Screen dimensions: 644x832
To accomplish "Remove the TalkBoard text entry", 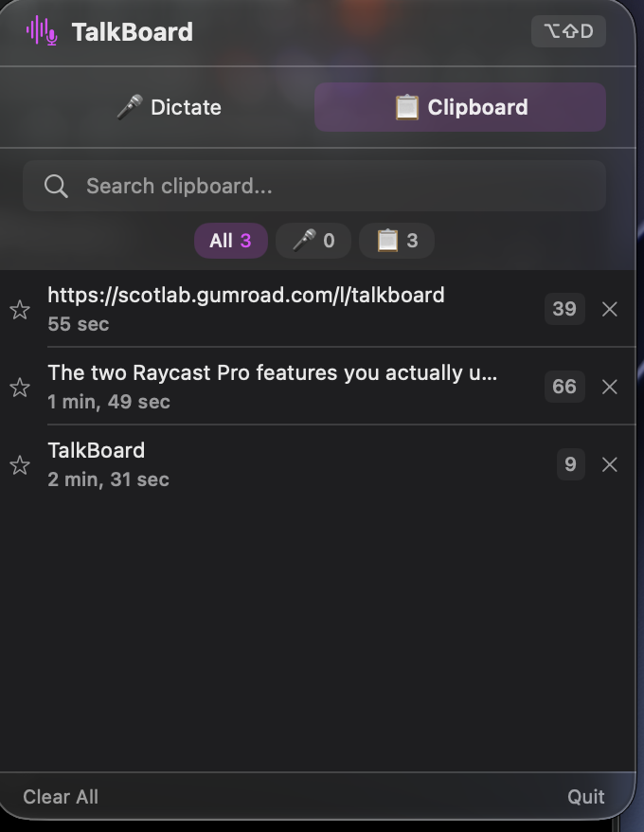I will tap(610, 465).
